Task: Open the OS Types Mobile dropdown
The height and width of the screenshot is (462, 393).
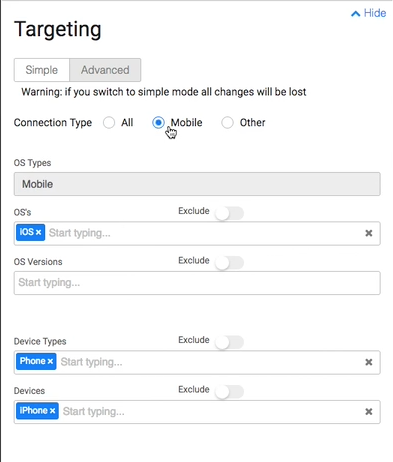Action: tap(197, 184)
